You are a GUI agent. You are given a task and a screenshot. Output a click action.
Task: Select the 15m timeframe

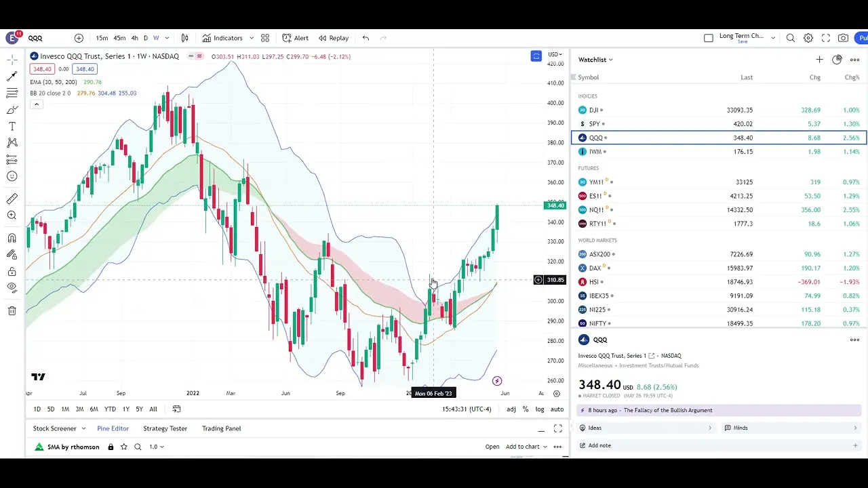pos(102,38)
